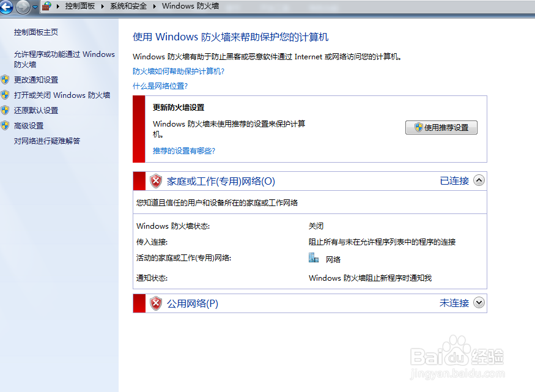Click 未连接 status text
The width and height of the screenshot is (535, 392).
point(454,303)
